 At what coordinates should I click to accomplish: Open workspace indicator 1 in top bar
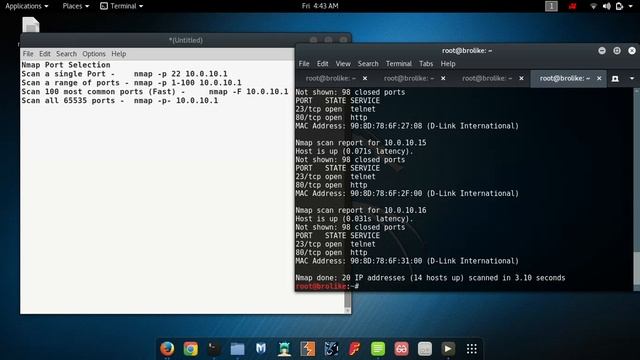[551, 6]
